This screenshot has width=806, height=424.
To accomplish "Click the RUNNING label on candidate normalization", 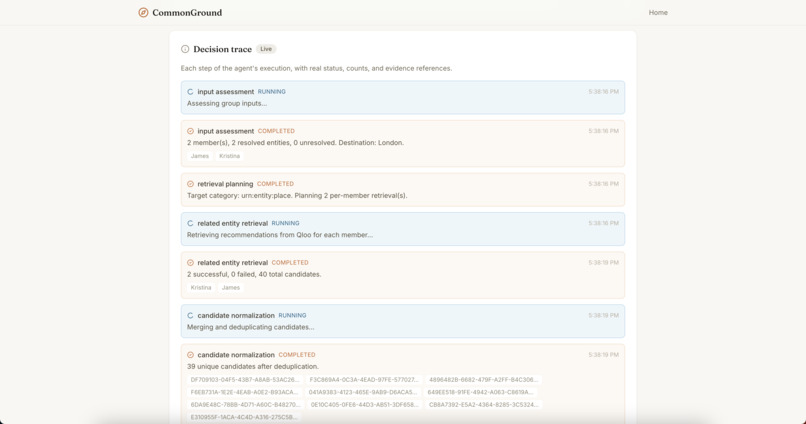I will coord(292,316).
